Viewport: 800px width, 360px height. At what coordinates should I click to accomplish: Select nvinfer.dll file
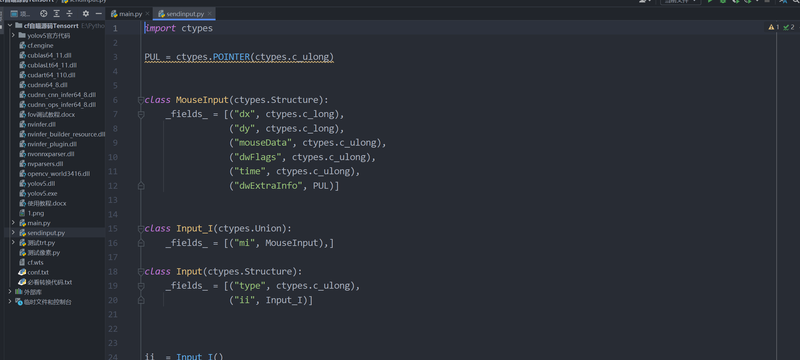click(38, 124)
